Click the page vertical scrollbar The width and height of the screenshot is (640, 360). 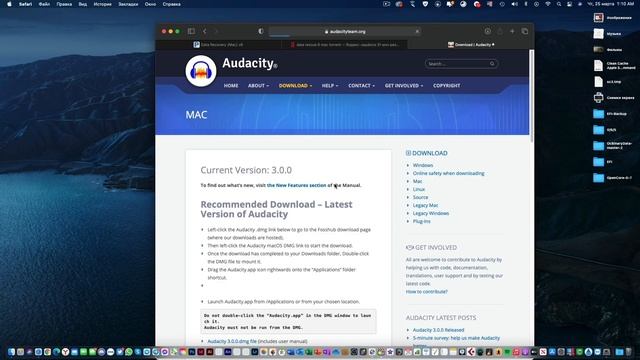click(531, 96)
